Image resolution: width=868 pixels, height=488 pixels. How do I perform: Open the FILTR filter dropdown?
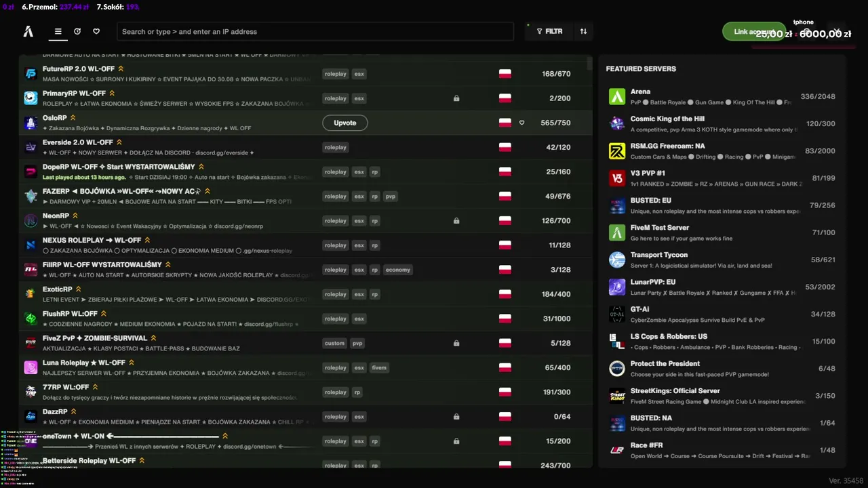click(x=549, y=31)
